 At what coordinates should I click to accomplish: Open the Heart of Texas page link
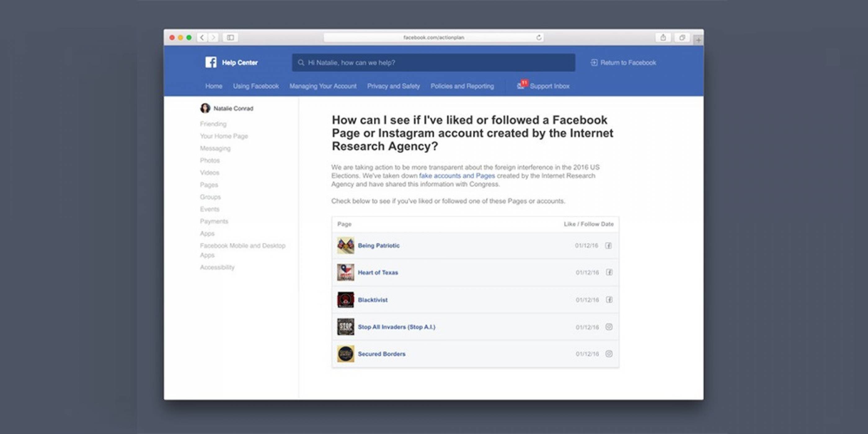click(x=378, y=272)
